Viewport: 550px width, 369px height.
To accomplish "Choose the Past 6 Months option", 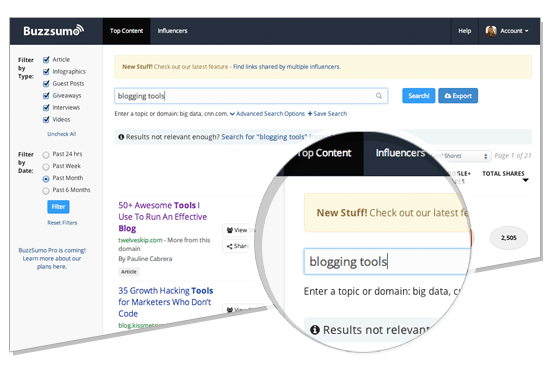I will pyautogui.click(x=46, y=191).
